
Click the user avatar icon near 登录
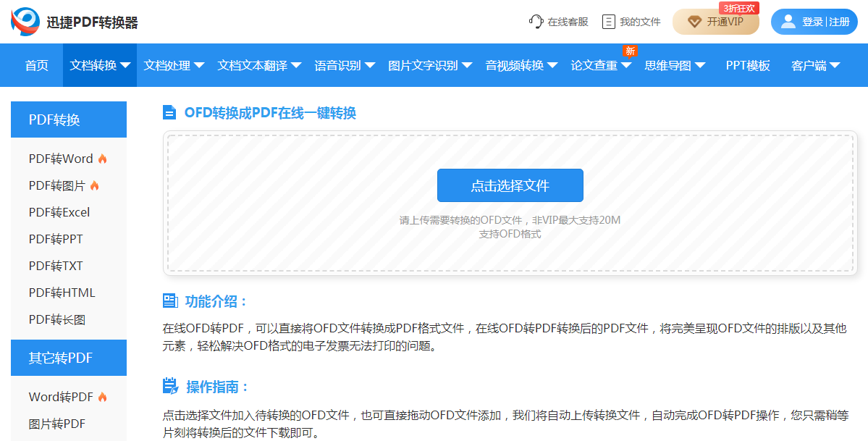tap(787, 21)
